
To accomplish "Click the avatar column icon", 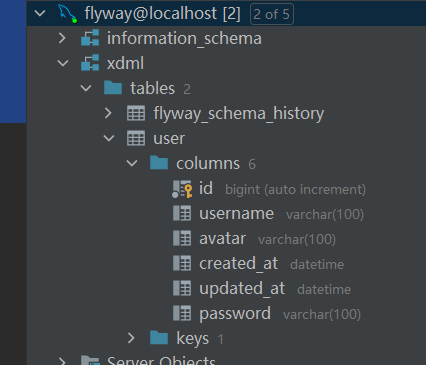I will [x=182, y=238].
